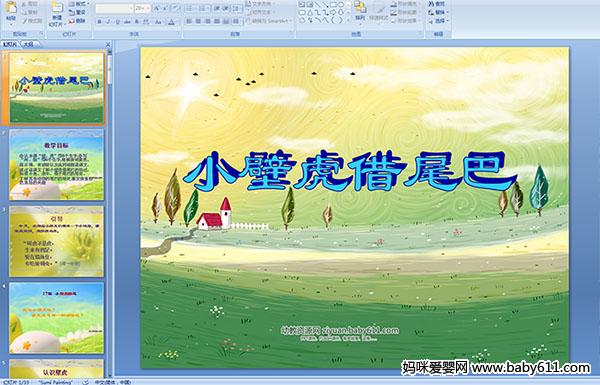Viewport: 600px width, 385px height.
Task: Switch to the Outline tab
Action: click(28, 44)
